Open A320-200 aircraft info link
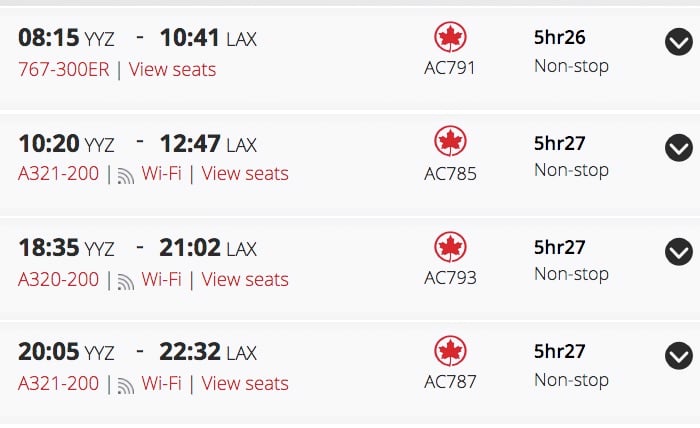Viewport: 700px width, 428px height. [58, 279]
